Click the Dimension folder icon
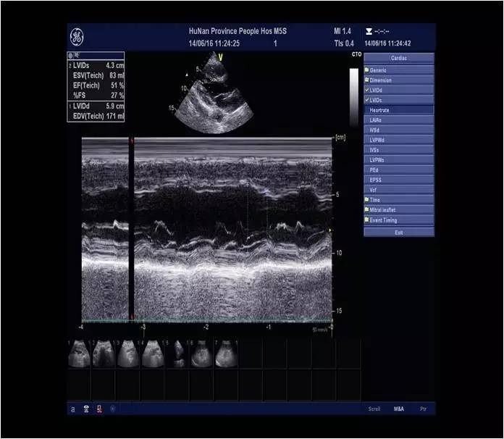This screenshot has width=504, height=439. pos(367,80)
